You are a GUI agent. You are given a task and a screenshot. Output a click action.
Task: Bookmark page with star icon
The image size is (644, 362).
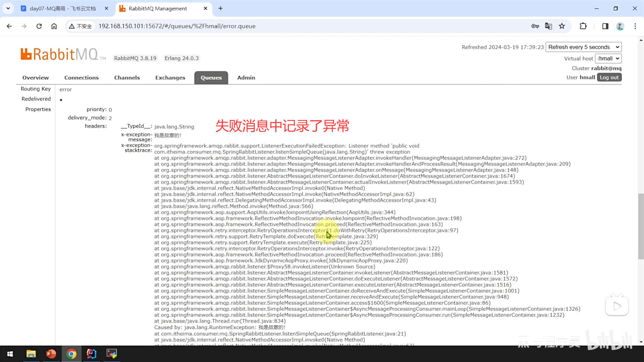click(x=562, y=26)
